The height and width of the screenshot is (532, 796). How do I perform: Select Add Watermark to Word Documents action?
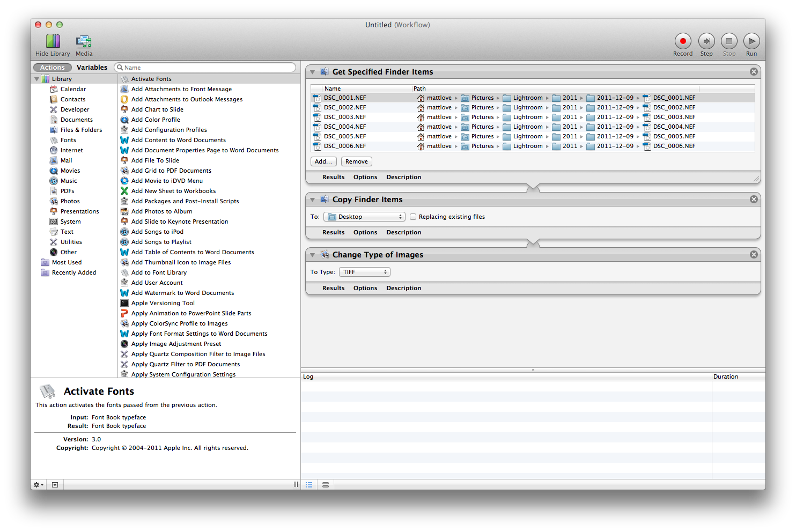point(209,293)
